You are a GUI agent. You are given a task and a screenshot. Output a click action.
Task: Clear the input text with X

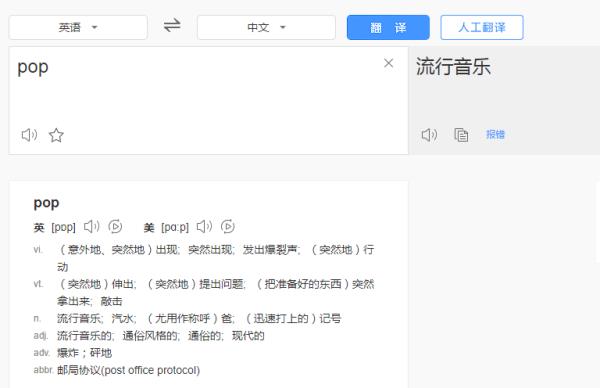(388, 63)
